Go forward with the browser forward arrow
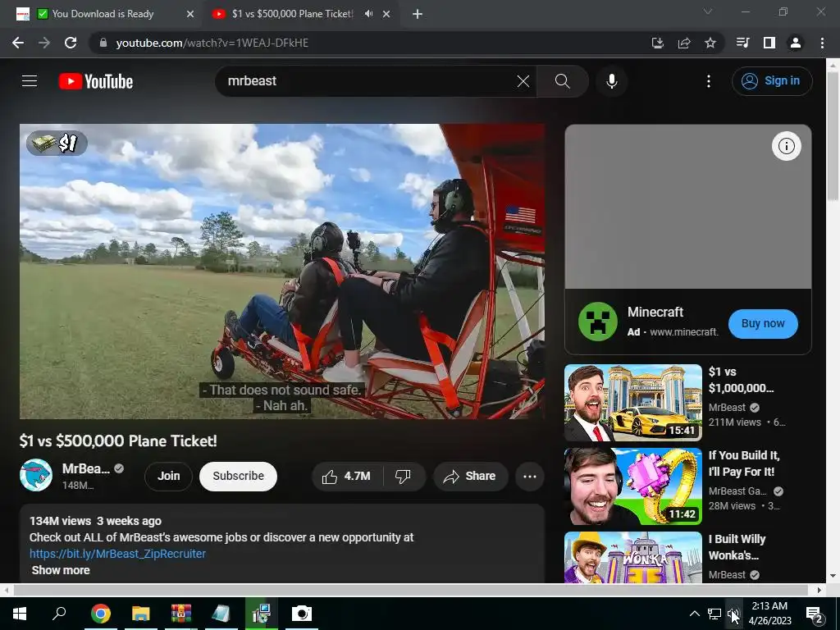This screenshot has height=630, width=840. [44, 43]
